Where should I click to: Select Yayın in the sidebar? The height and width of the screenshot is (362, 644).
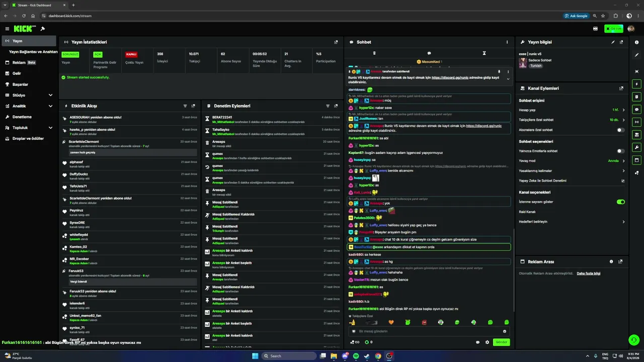pyautogui.click(x=28, y=41)
